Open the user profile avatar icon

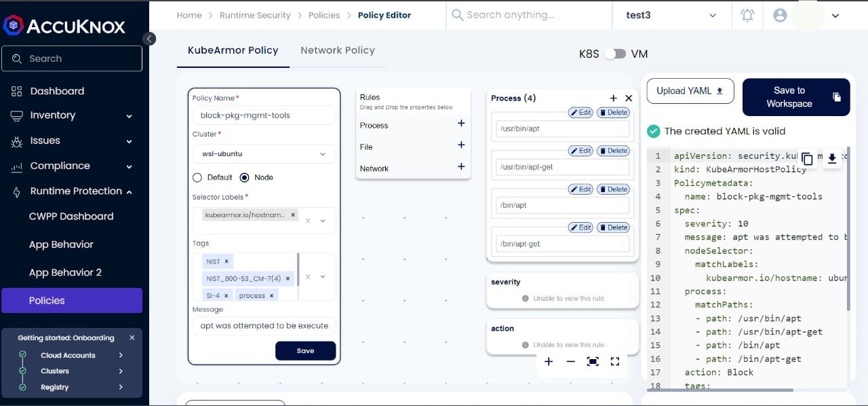tap(780, 15)
